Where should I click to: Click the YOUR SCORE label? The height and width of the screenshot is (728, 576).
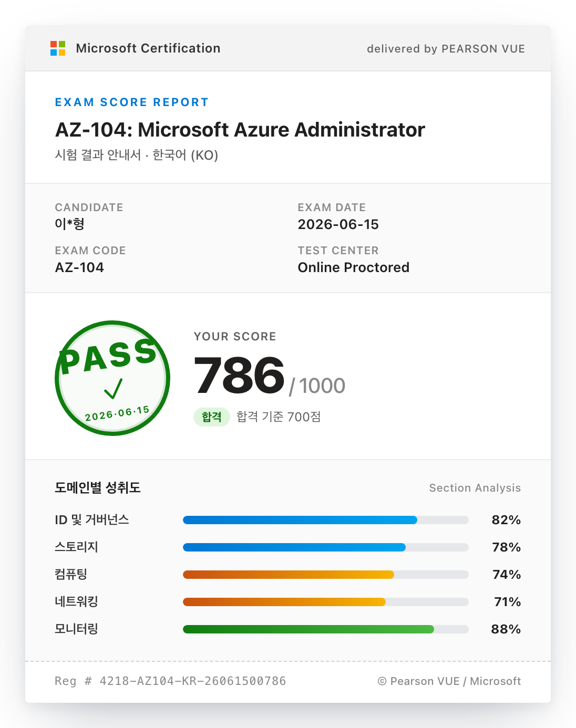point(235,337)
